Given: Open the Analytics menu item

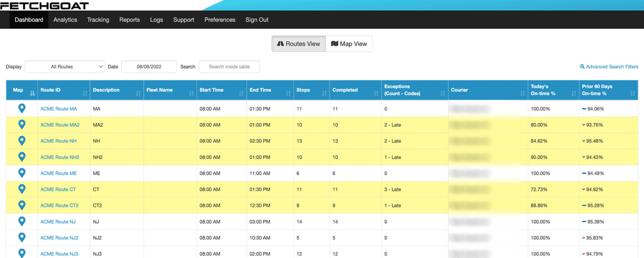Looking at the screenshot, I should click(x=65, y=20).
